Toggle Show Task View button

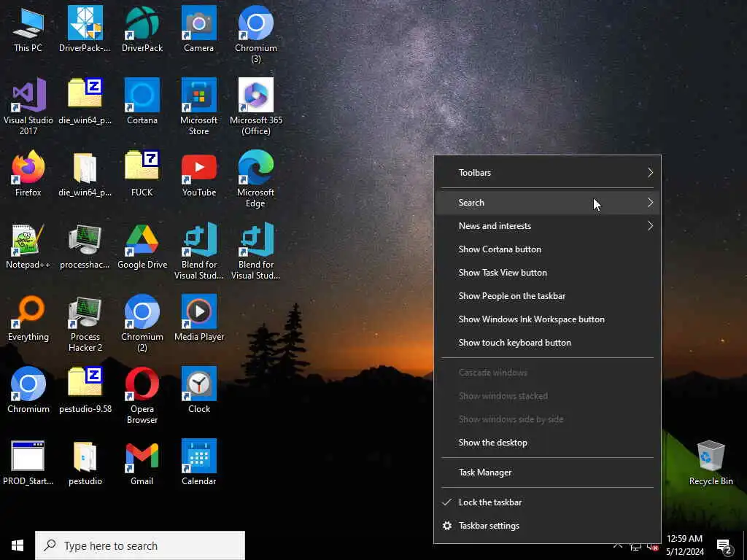tap(547, 273)
